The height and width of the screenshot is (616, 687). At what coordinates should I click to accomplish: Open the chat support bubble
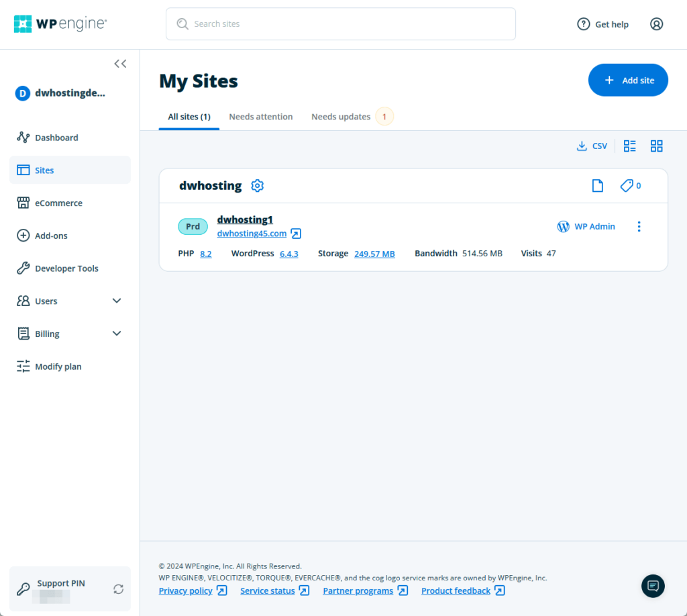click(653, 586)
